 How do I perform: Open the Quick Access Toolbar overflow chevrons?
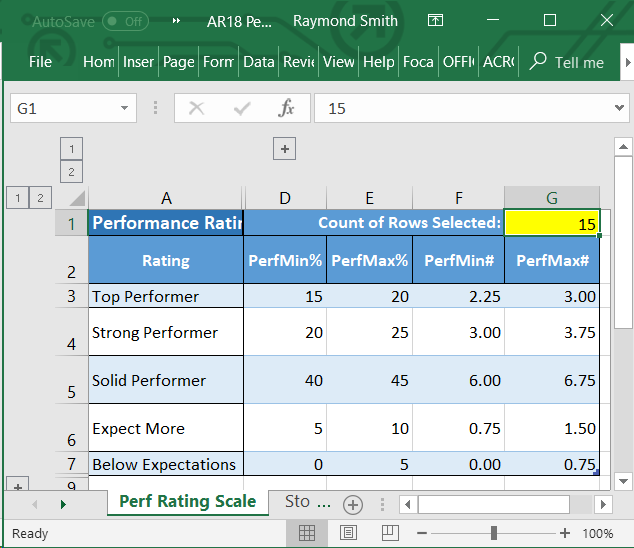(x=176, y=21)
